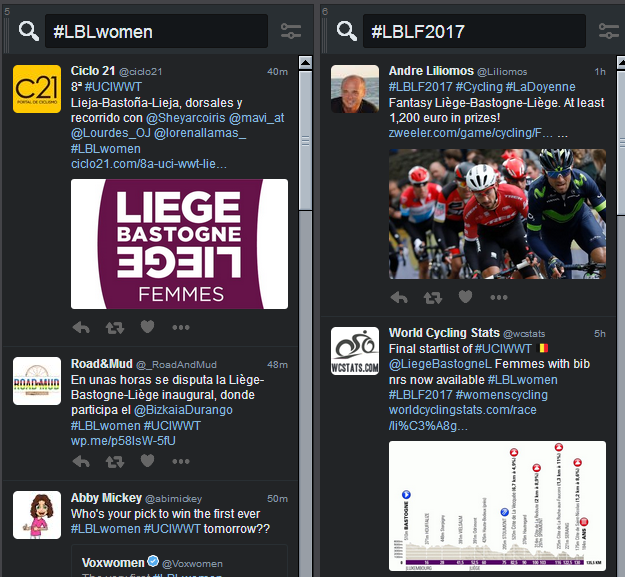
Task: Like the Andre Liliomos tweet
Action: pos(465,296)
